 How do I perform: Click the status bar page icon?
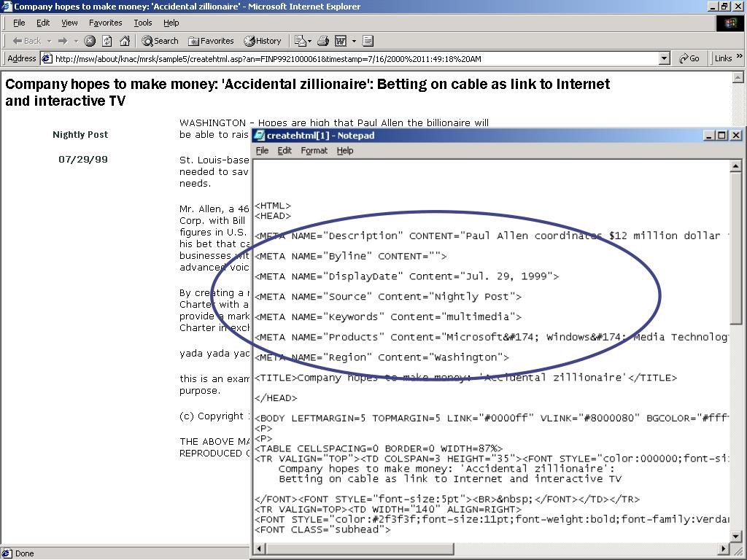[x=7, y=553]
